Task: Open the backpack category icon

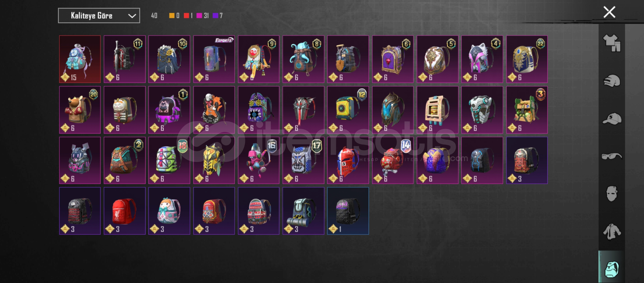Action: [x=612, y=269]
